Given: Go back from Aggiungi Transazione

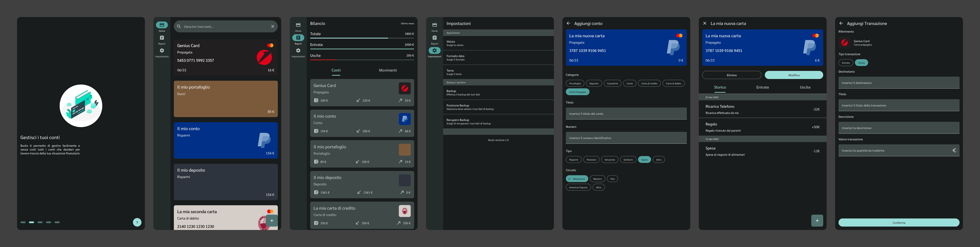Looking at the screenshot, I should (x=841, y=23).
